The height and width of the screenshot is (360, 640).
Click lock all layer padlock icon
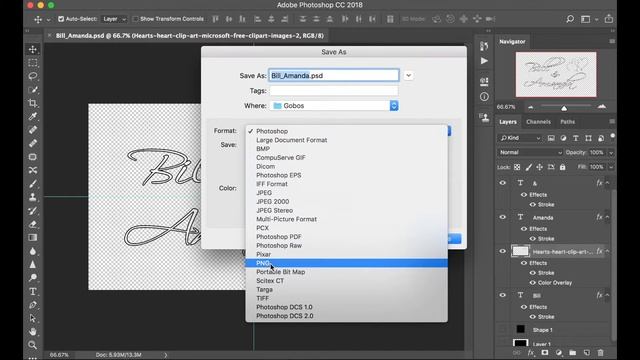562,167
